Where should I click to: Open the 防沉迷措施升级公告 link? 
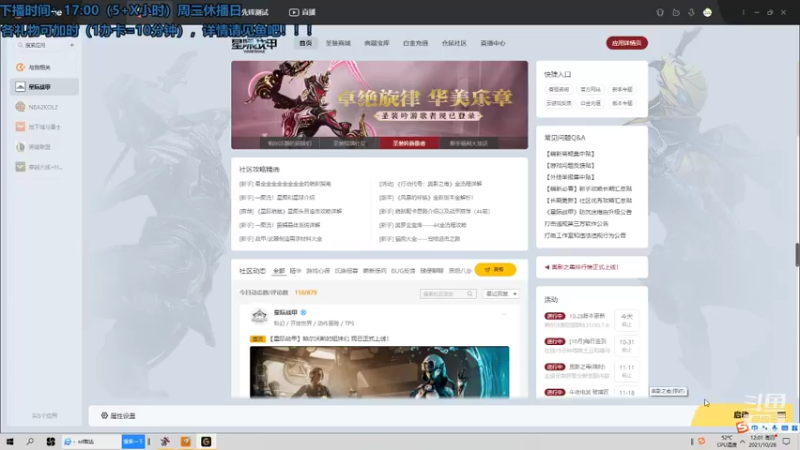tap(588, 212)
